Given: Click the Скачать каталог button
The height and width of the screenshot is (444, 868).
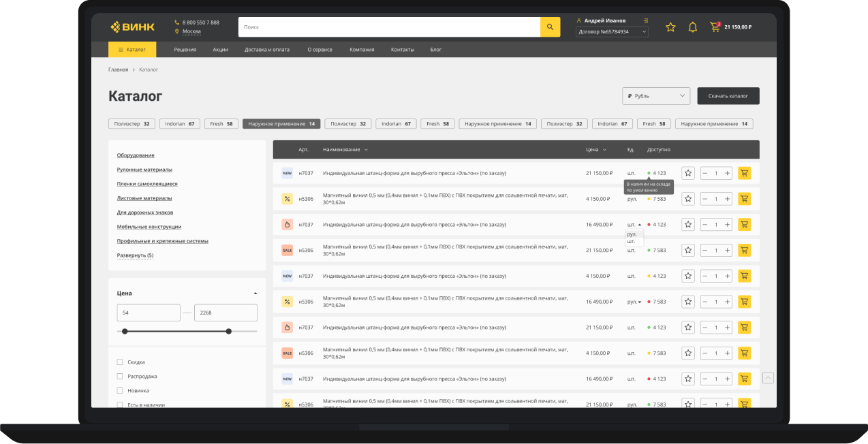Looking at the screenshot, I should (728, 96).
